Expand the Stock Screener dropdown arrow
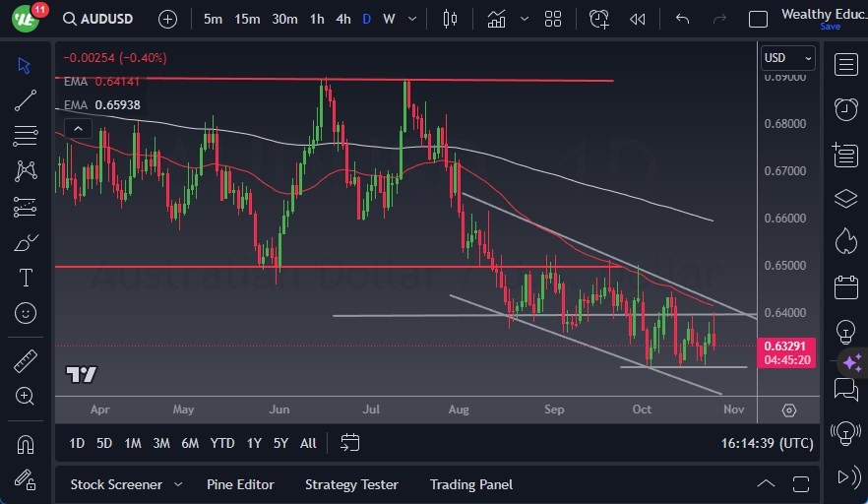 click(178, 484)
